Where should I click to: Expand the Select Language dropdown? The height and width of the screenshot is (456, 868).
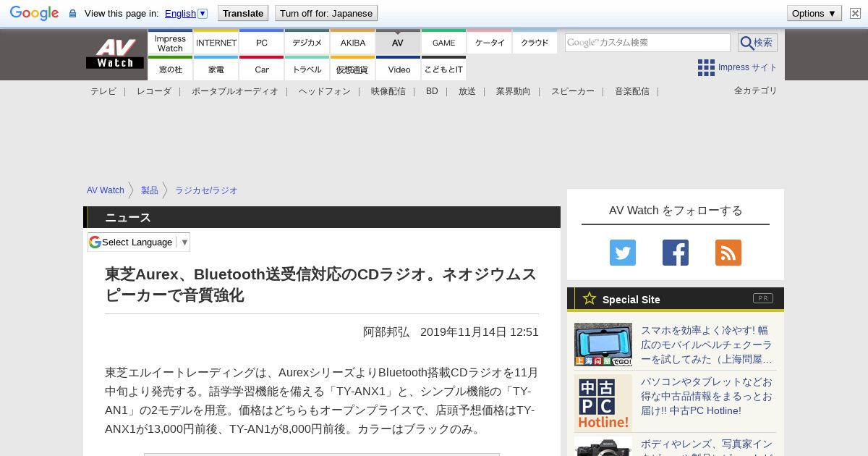(139, 242)
